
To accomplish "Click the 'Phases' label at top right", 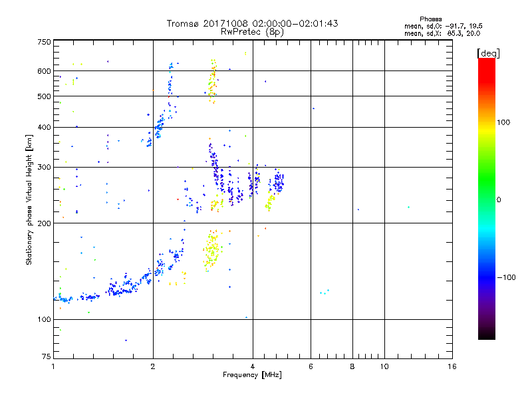I will pos(430,19).
